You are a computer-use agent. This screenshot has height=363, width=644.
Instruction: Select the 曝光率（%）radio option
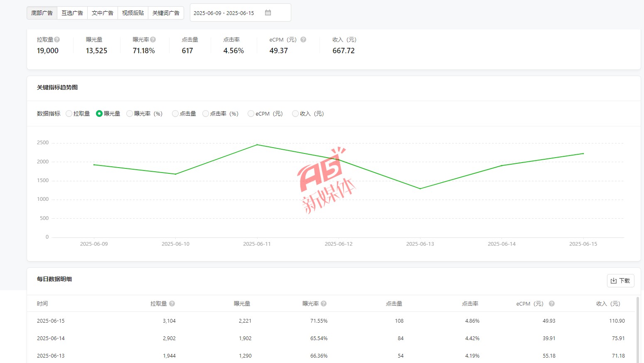click(x=130, y=114)
